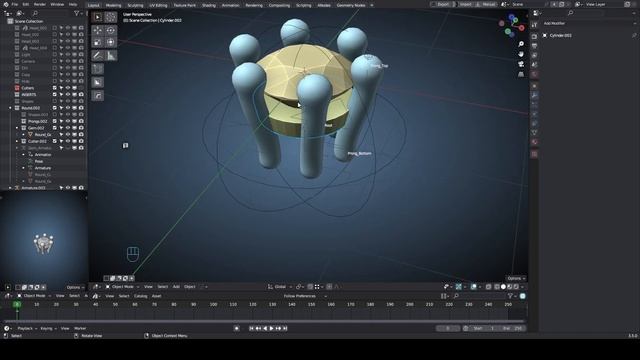Open the viewport Add menu
The width and height of the screenshot is (640, 360).
(176, 287)
